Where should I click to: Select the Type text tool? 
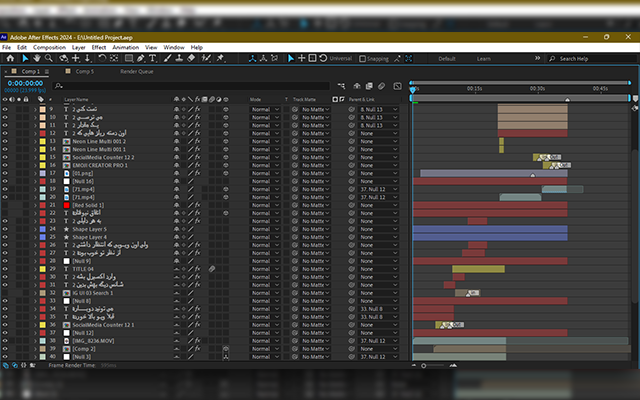(153, 58)
